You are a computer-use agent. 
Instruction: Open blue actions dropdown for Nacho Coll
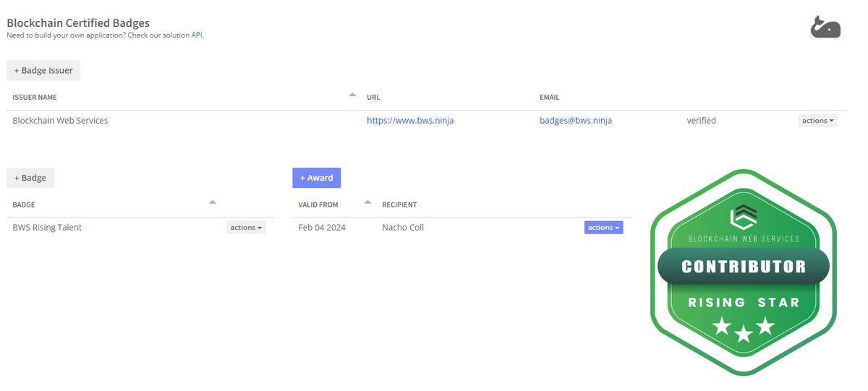pyautogui.click(x=603, y=228)
